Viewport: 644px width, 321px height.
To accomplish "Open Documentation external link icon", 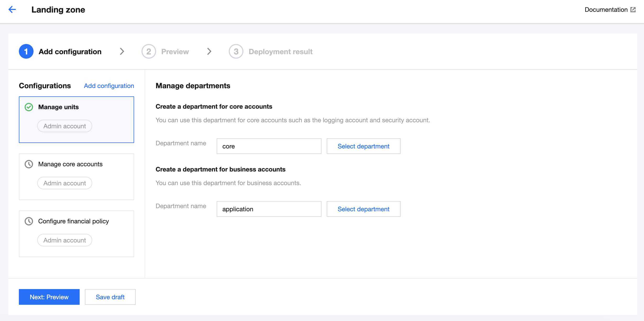I will [x=633, y=10].
